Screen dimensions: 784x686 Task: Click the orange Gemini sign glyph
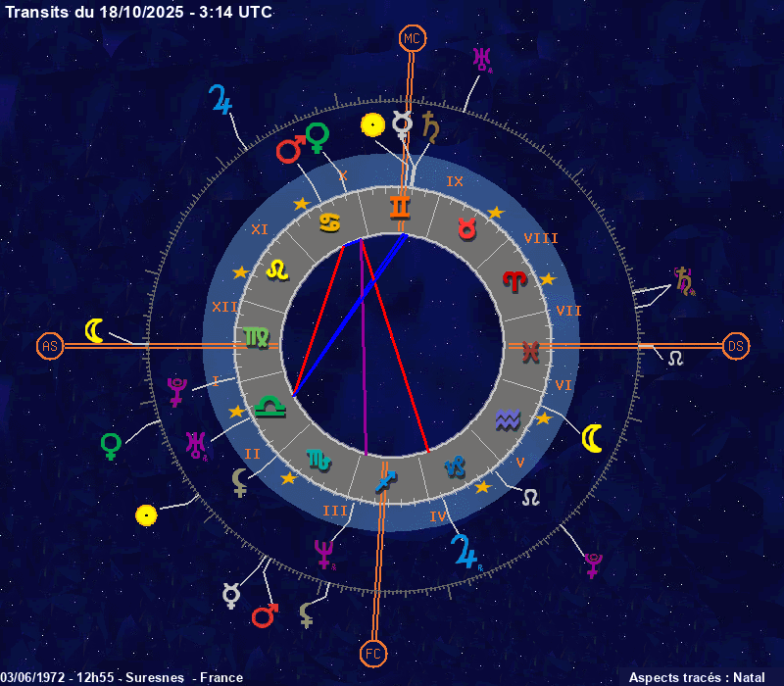pos(400,207)
